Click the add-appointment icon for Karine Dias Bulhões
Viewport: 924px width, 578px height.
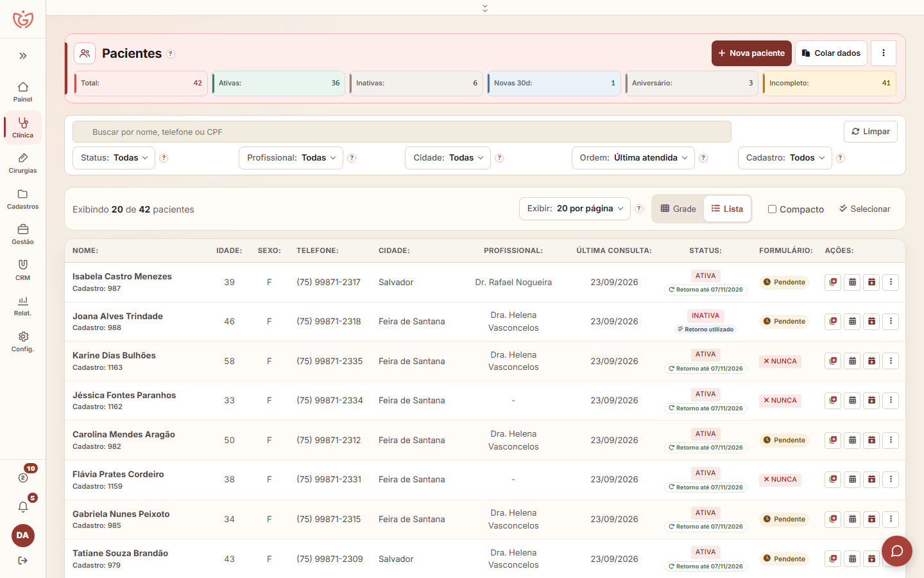(871, 361)
